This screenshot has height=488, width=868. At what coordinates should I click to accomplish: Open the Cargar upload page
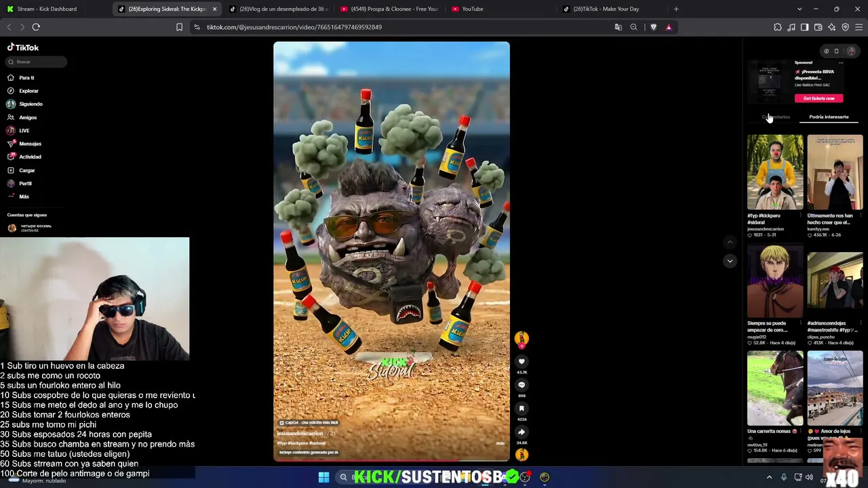pos(21,170)
